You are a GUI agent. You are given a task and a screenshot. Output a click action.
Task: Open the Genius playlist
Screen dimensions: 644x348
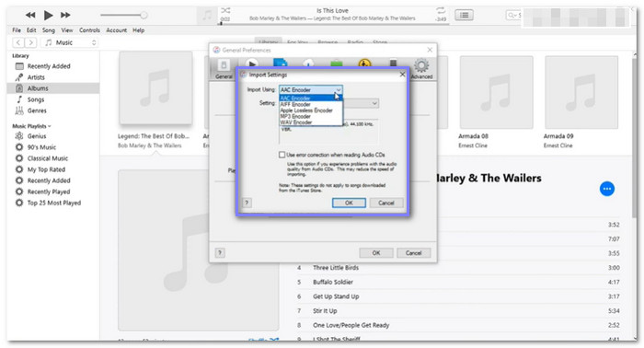tap(37, 136)
